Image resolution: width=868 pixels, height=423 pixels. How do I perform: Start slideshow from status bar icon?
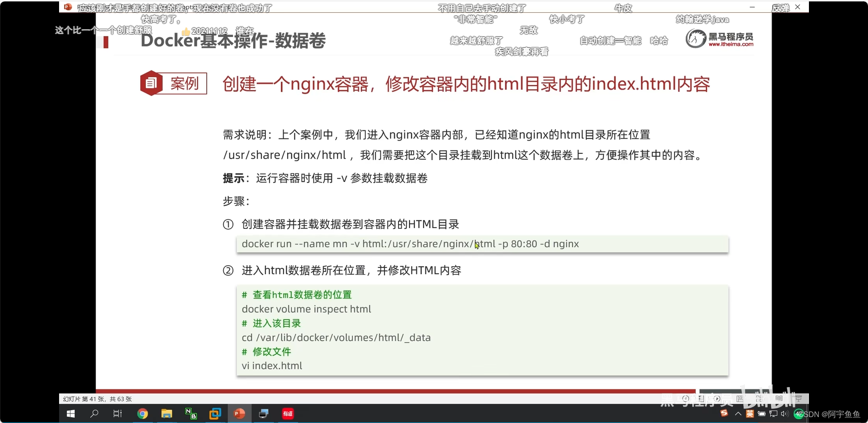[798, 398]
